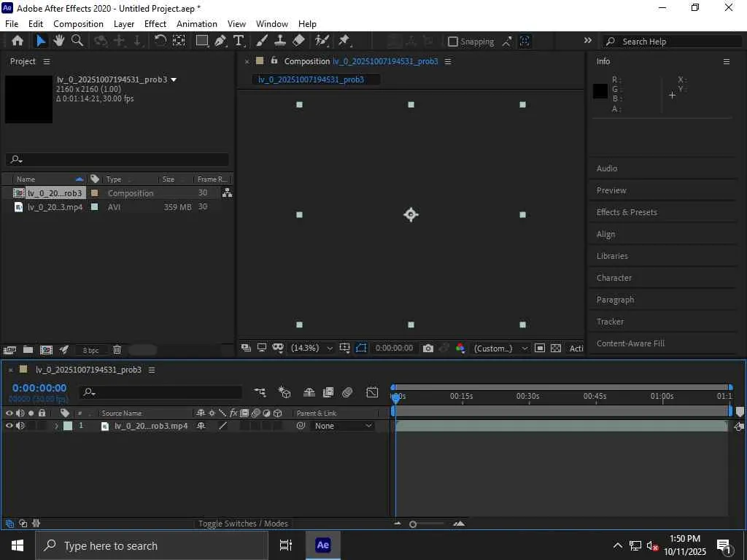Open the magnification ratio (14.3%) dropdown

click(x=311, y=349)
